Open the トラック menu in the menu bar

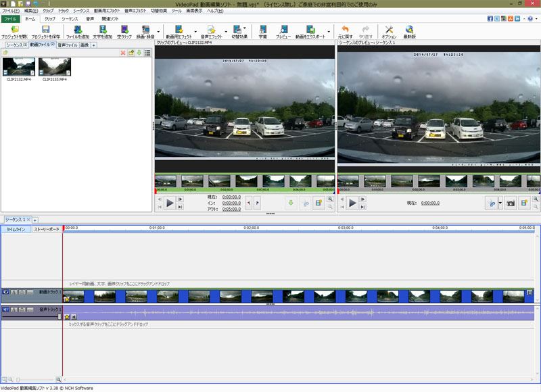pyautogui.click(x=63, y=11)
